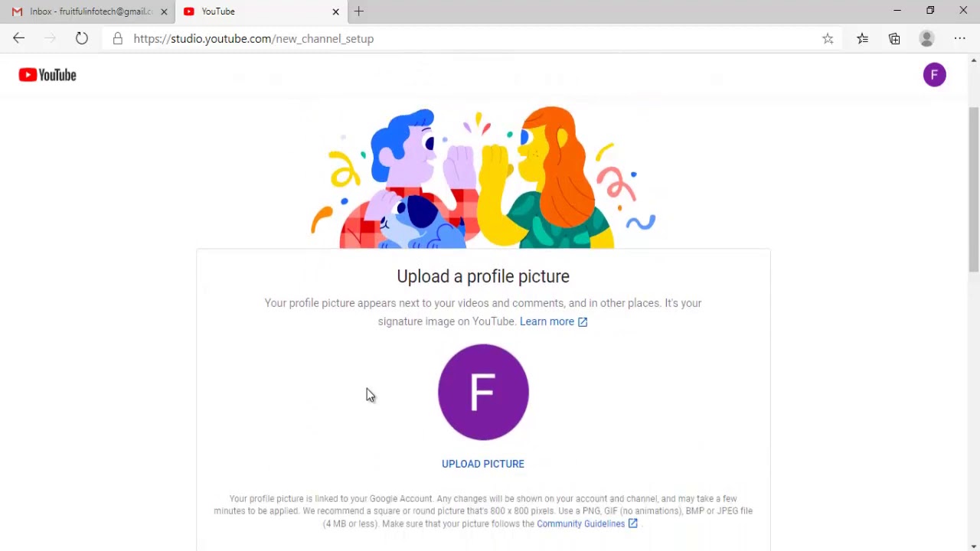Open the Learn more link

tap(554, 321)
